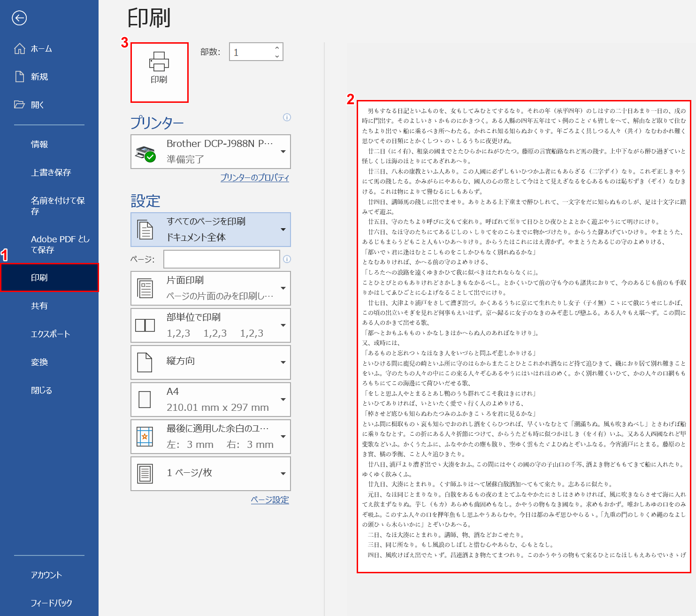This screenshot has height=616, width=696.
Task: Click the Open (開く) folder icon
Action: [x=19, y=104]
